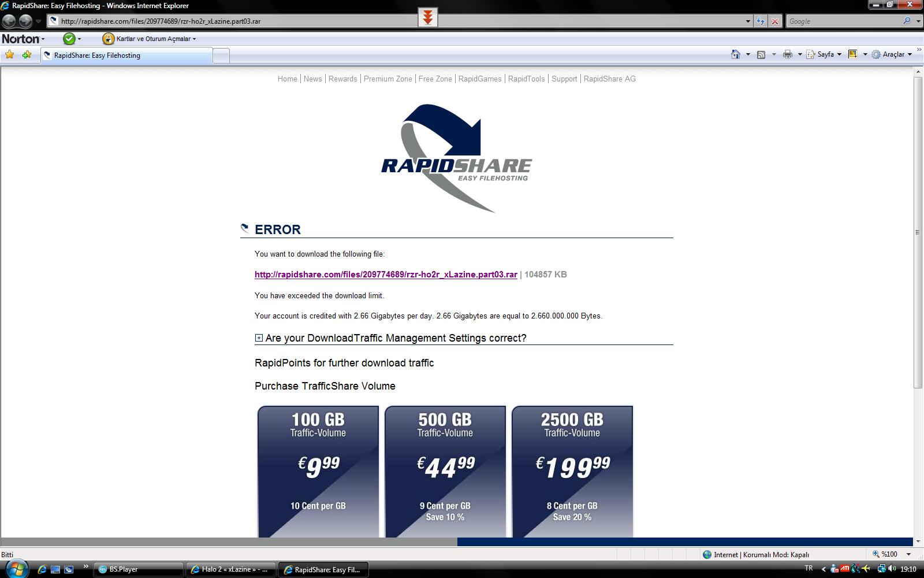Click the Favorites Center star icon
The width and height of the screenshot is (924, 578).
click(x=10, y=55)
